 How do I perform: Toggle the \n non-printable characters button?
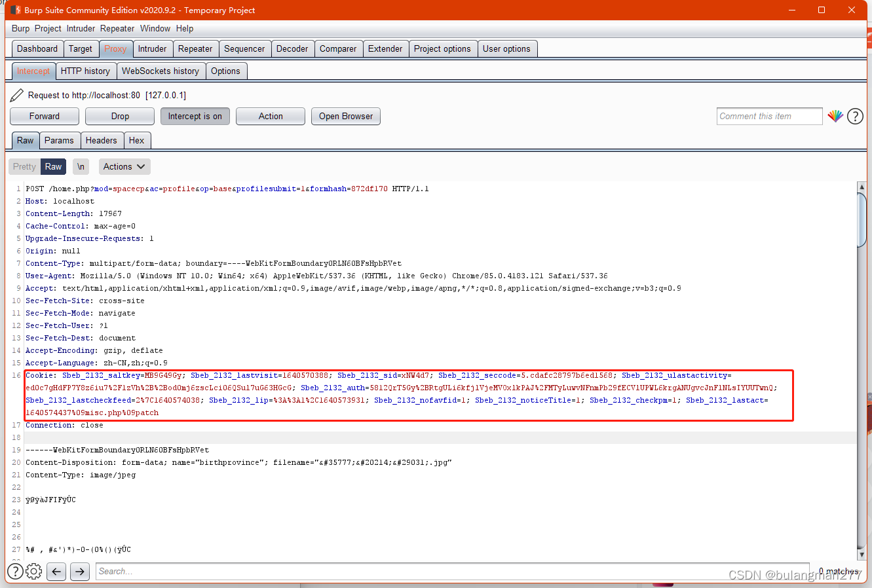click(81, 166)
